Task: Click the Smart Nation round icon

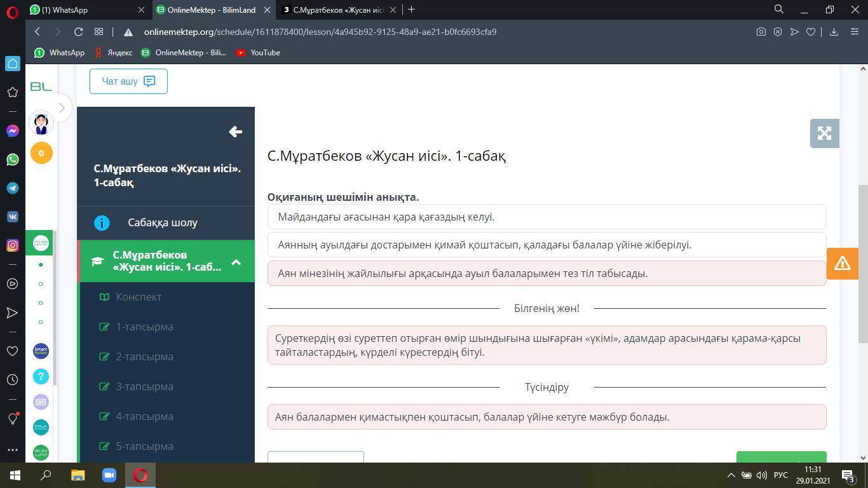Action: tap(41, 351)
